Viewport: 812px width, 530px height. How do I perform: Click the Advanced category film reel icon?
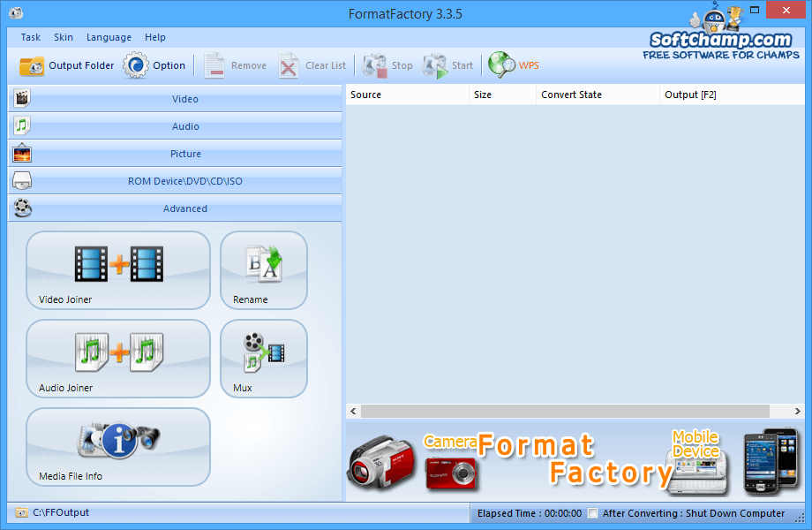pyautogui.click(x=22, y=208)
